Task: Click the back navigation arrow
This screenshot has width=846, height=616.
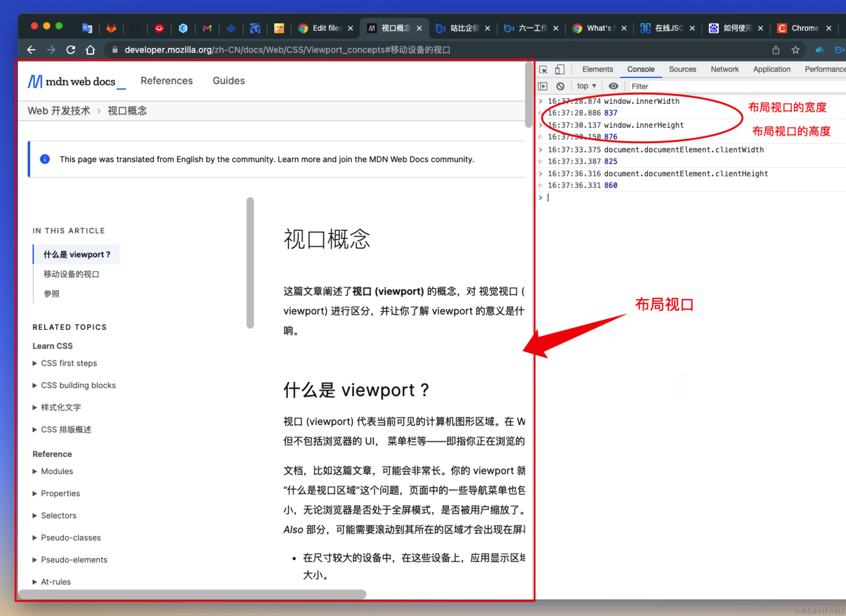Action: point(31,50)
